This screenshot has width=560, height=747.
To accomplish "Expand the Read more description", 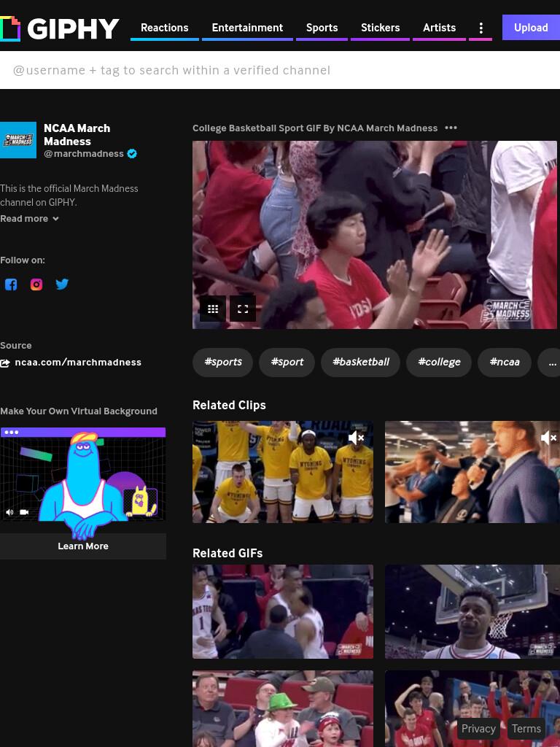I will point(29,219).
